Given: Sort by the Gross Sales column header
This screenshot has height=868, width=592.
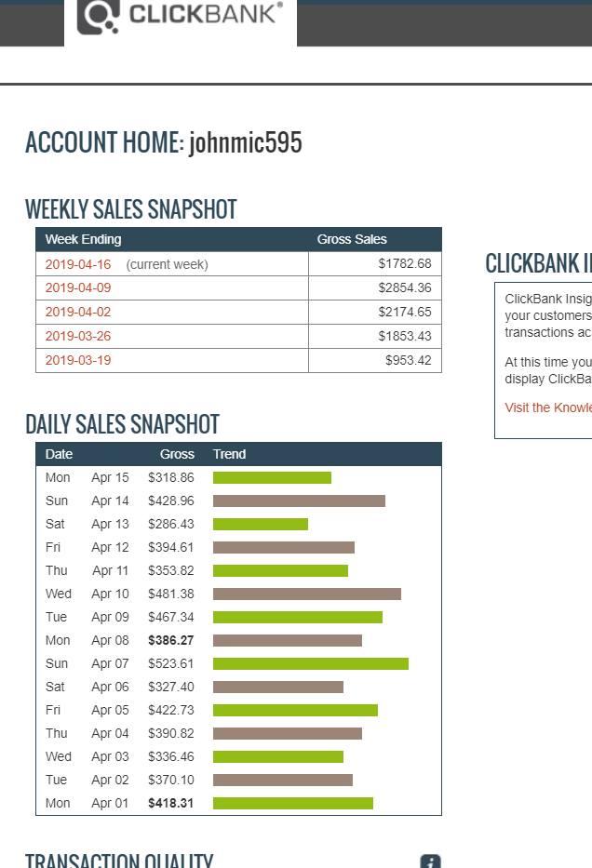Looking at the screenshot, I should [352, 239].
